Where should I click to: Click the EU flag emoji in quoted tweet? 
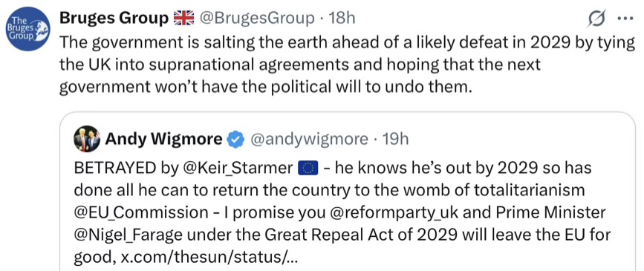[x=308, y=169]
